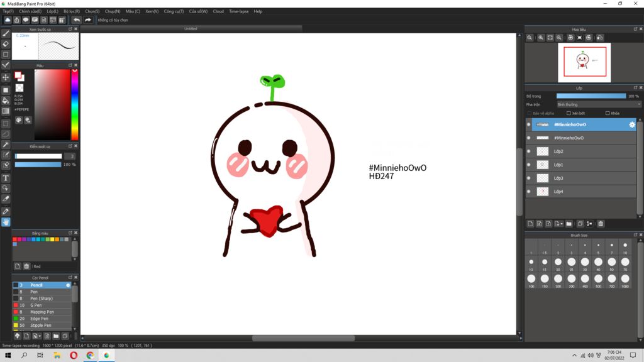Viewport: 644px width, 362px height.
Task: Click the Undo arrow in the toolbar
Action: (x=77, y=20)
